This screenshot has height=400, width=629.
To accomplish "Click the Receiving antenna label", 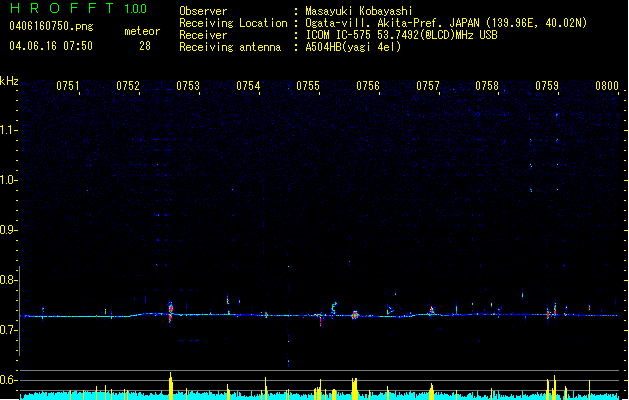I will point(230,47).
